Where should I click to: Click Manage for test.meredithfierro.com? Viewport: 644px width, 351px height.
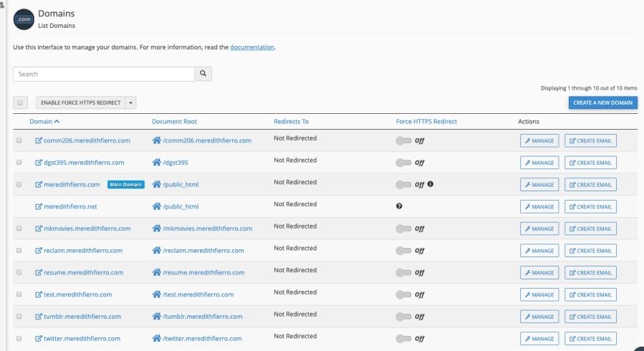[539, 294]
